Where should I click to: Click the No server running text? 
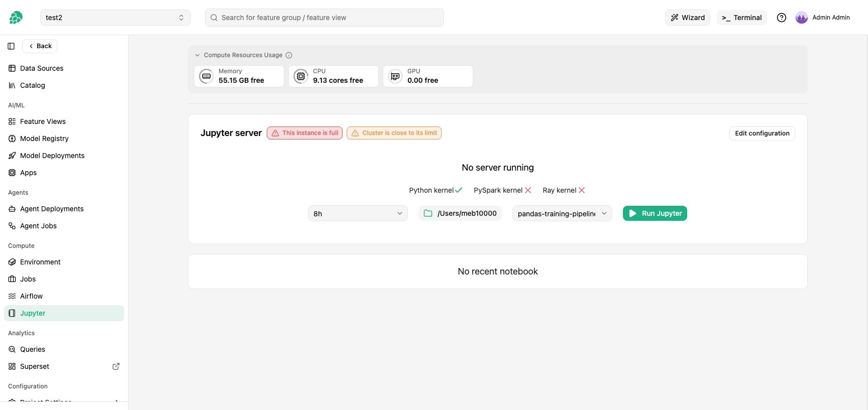[498, 168]
